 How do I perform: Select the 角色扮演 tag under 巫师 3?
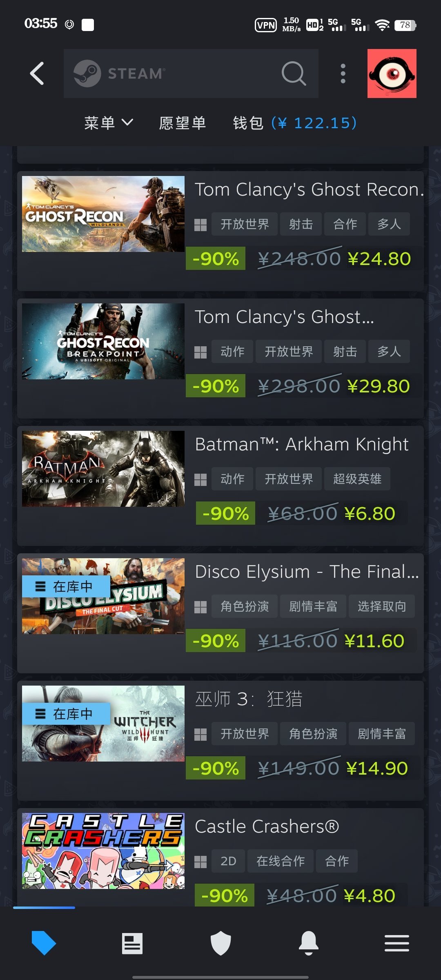point(313,733)
